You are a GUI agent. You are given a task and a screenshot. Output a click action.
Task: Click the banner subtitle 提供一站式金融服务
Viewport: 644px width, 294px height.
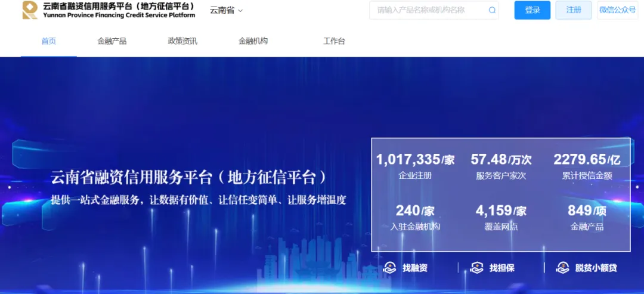[x=199, y=200]
